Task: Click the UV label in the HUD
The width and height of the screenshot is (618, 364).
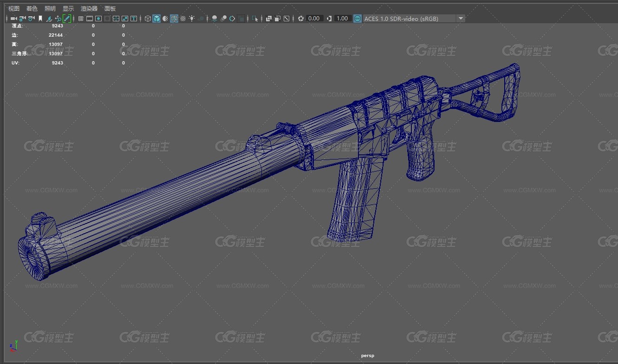Action: [x=15, y=63]
